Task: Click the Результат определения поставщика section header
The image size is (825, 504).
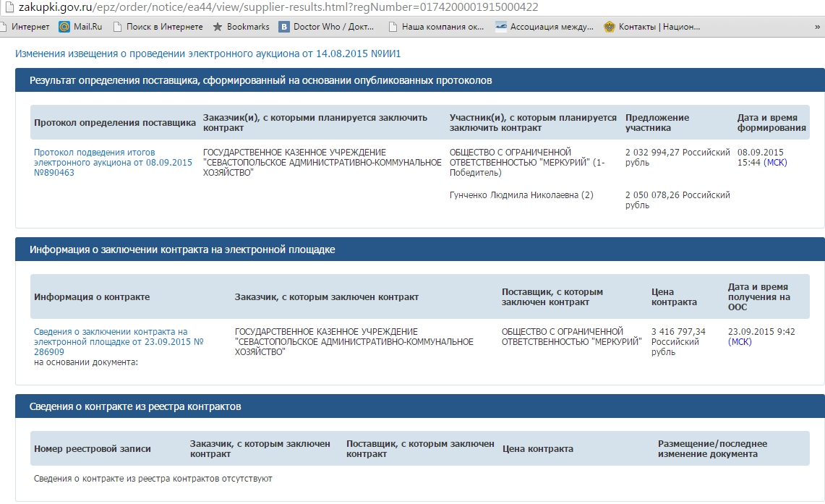Action: click(x=260, y=80)
